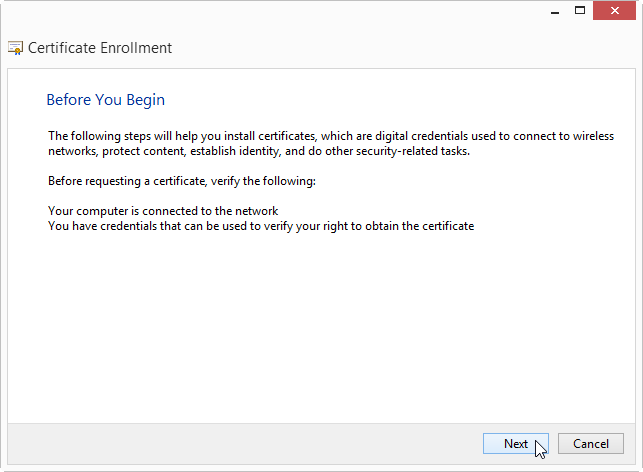This screenshot has width=643, height=472.
Task: Minimize the Certificate Enrollment window
Action: (555, 11)
